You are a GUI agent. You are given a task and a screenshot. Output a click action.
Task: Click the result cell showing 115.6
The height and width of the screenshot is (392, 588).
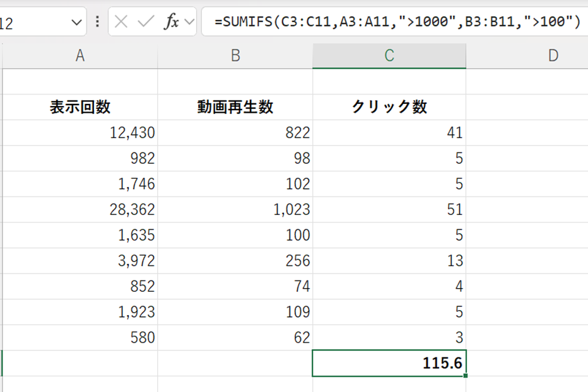389,363
